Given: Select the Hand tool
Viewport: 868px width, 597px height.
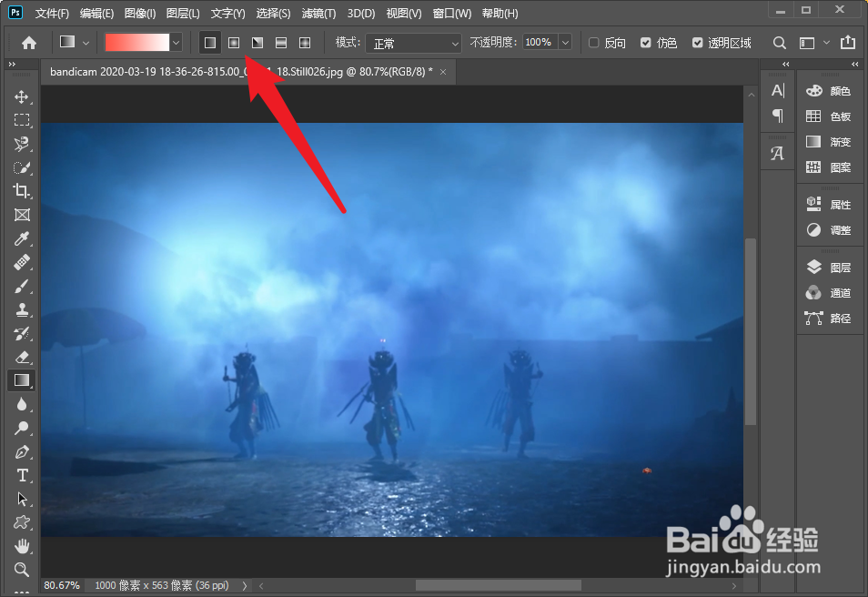Looking at the screenshot, I should pyautogui.click(x=22, y=547).
